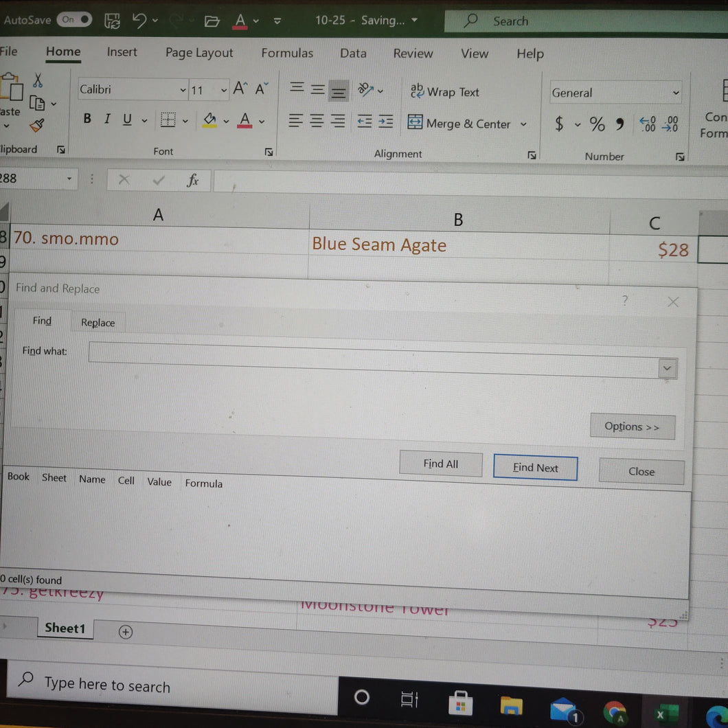The height and width of the screenshot is (728, 728).
Task: Click the Close button in Find dialog
Action: point(641,472)
